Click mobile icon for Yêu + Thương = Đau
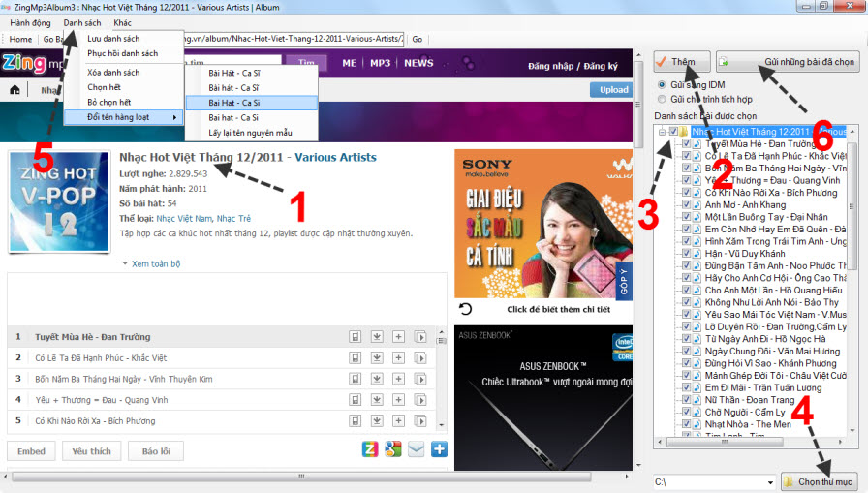 click(356, 400)
